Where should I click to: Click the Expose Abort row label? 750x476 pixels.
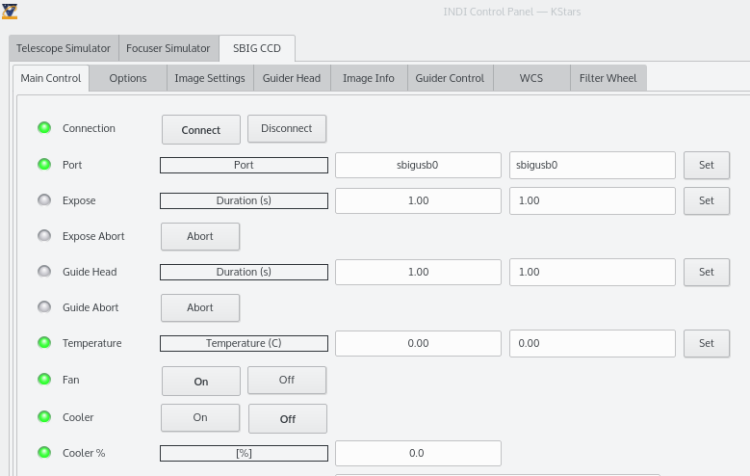click(93, 236)
